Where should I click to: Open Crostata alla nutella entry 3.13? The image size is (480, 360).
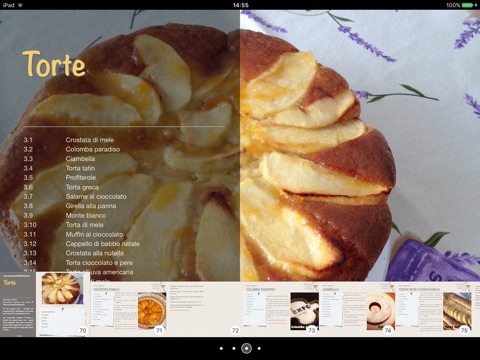pos(94,253)
